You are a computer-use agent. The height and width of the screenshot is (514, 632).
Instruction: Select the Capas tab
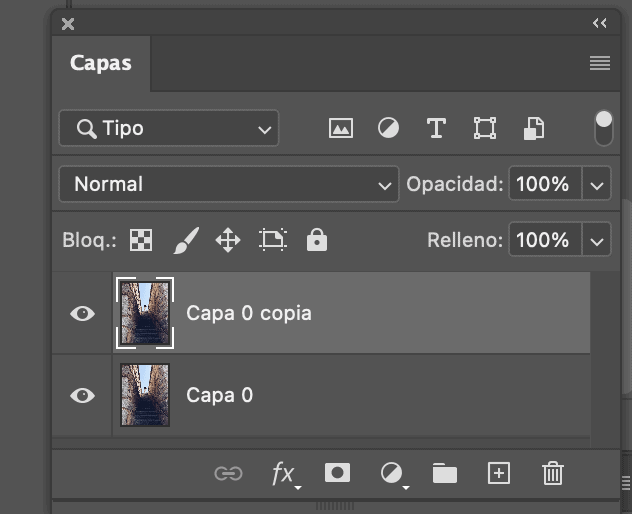click(101, 63)
